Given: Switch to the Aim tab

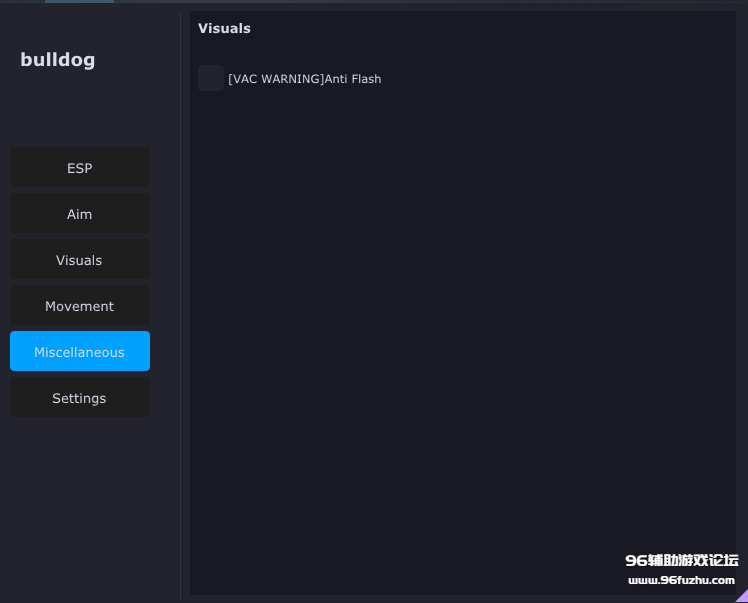Looking at the screenshot, I should click(x=80, y=214).
